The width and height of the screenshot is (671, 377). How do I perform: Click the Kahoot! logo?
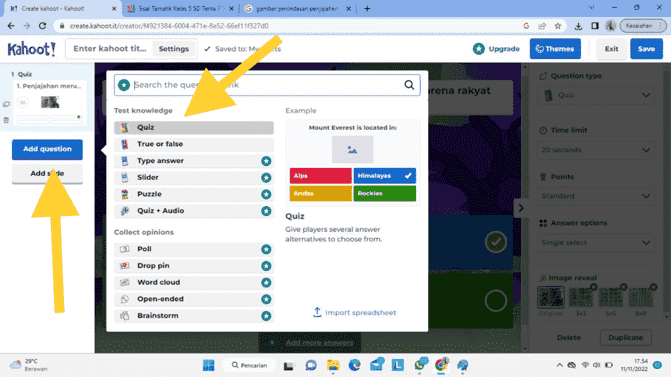pyautogui.click(x=31, y=49)
